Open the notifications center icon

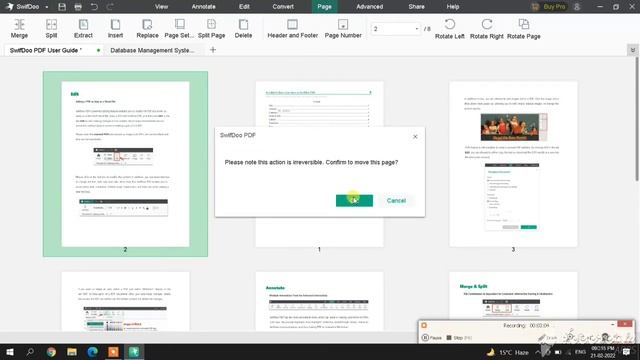click(x=627, y=352)
